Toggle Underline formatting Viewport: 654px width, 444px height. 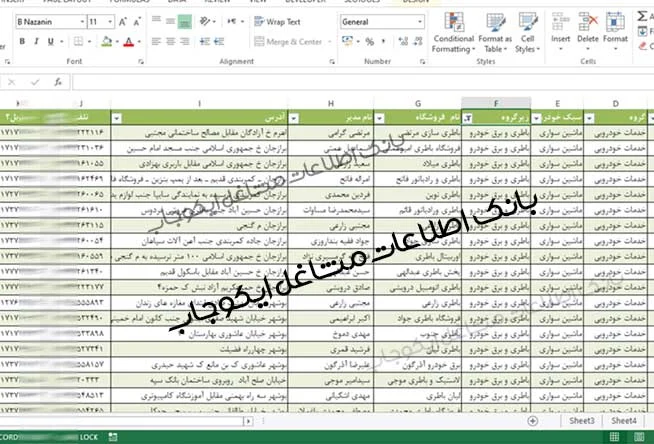click(50, 41)
